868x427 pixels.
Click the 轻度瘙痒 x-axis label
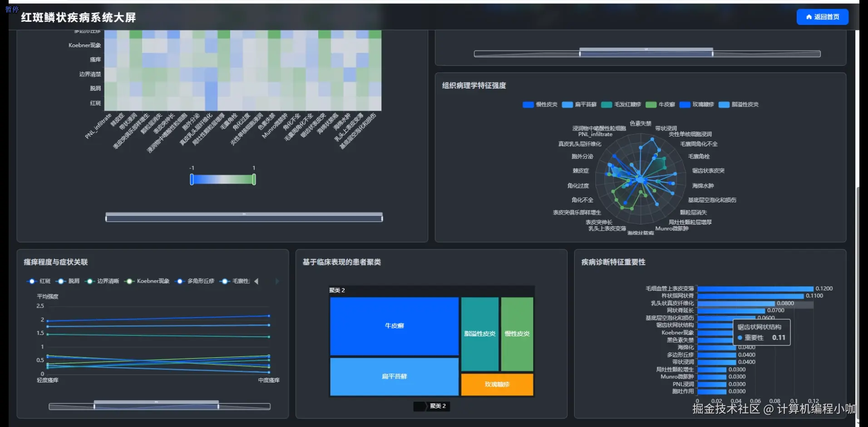[48, 380]
